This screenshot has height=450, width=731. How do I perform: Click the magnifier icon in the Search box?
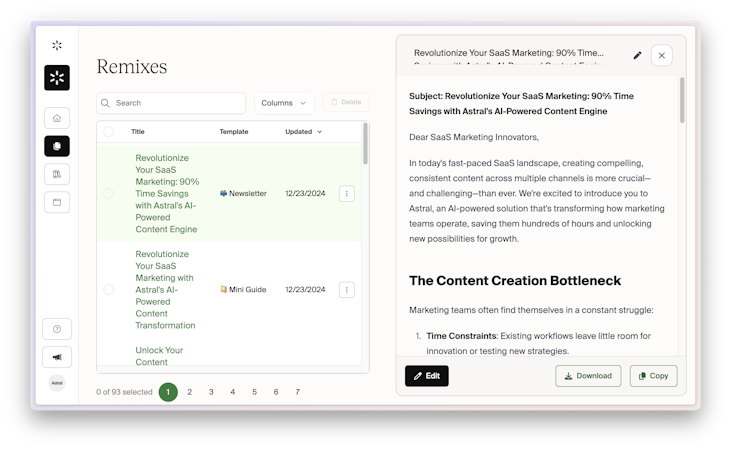click(x=105, y=103)
